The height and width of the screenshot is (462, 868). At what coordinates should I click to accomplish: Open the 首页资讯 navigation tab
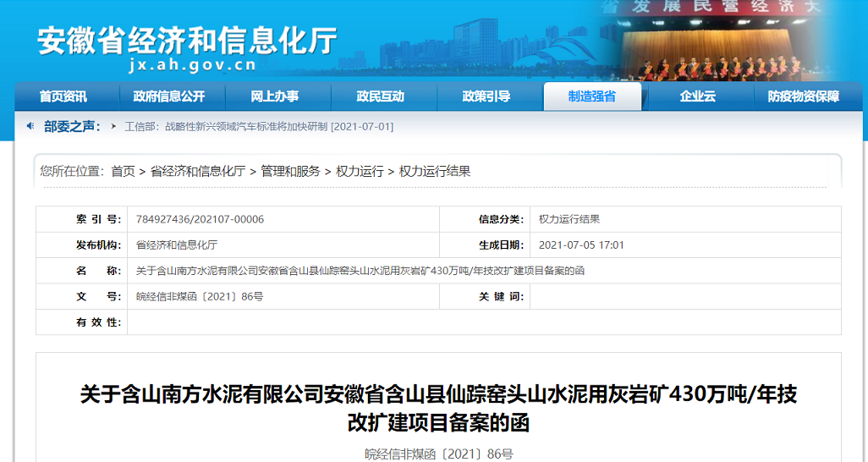(x=63, y=96)
